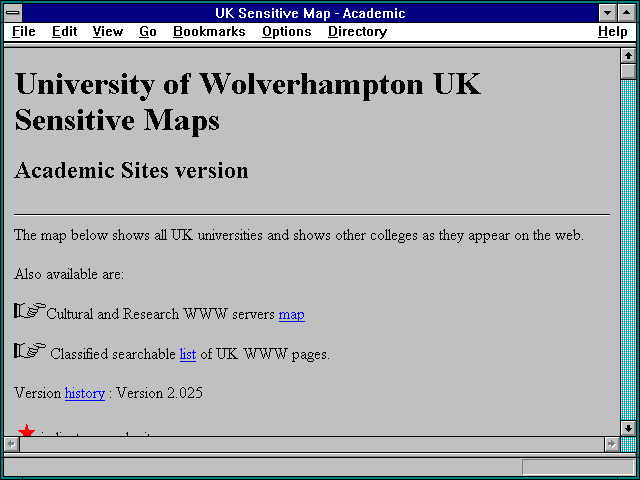640x480 pixels.
Task: Open the View menu
Action: pos(108,31)
